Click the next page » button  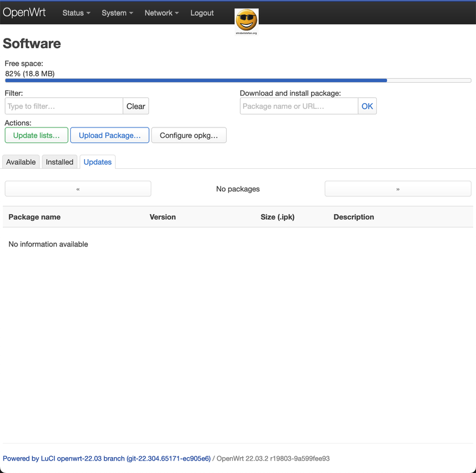(x=398, y=189)
